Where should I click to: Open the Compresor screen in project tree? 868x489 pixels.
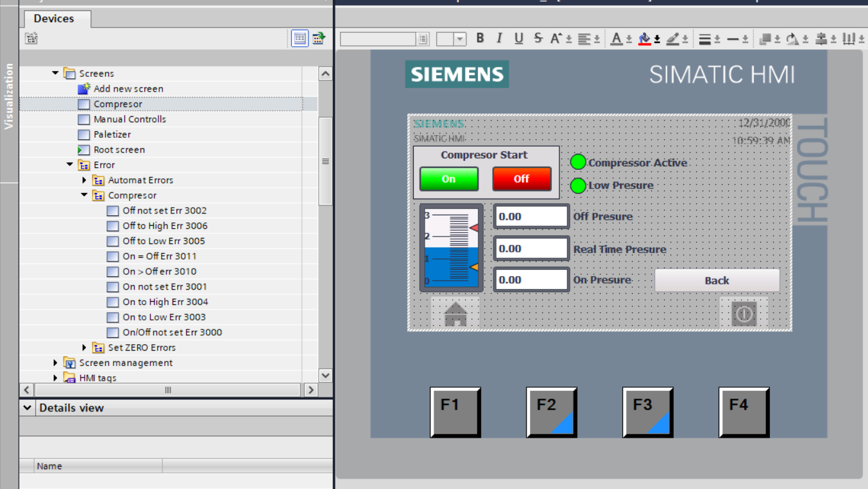(118, 104)
